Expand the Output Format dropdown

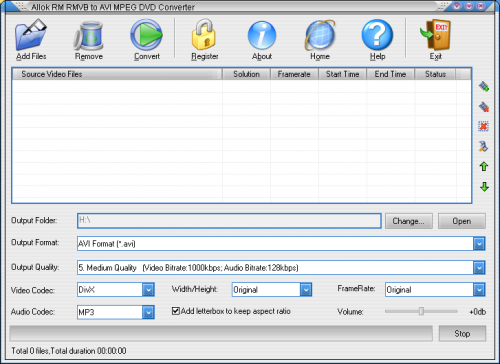pos(479,244)
